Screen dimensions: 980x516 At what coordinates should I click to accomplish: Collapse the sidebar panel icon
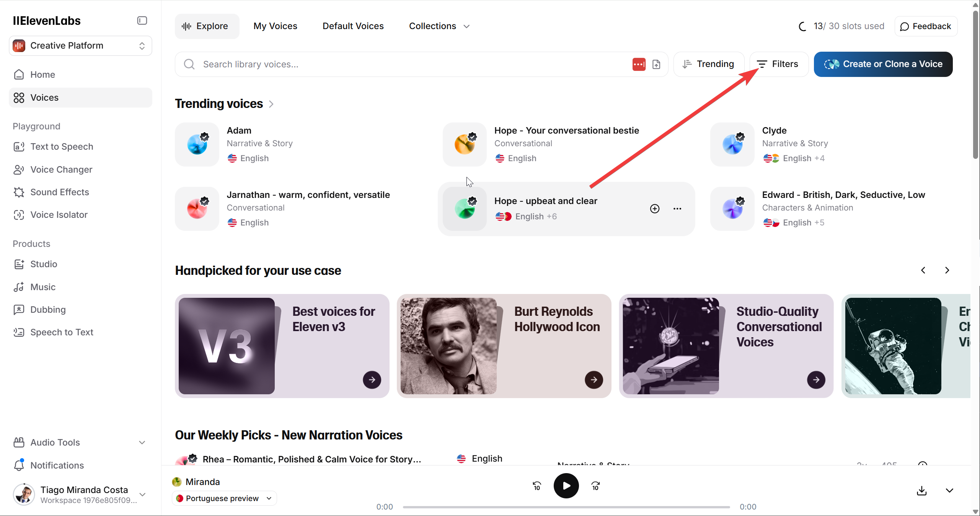tap(142, 20)
